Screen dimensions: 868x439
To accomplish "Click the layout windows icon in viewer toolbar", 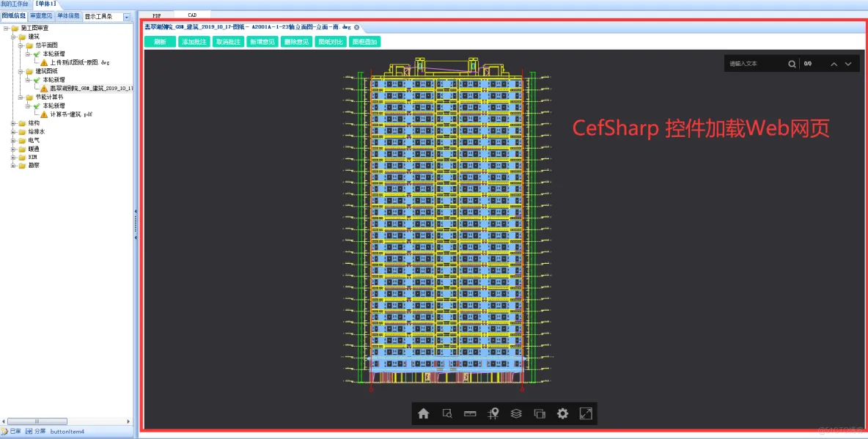I will [540, 413].
